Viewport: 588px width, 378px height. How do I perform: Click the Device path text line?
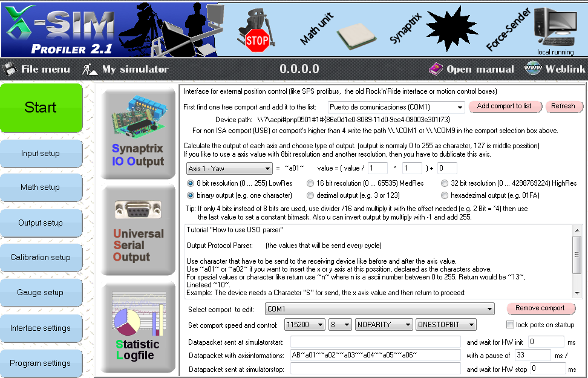tap(333, 120)
